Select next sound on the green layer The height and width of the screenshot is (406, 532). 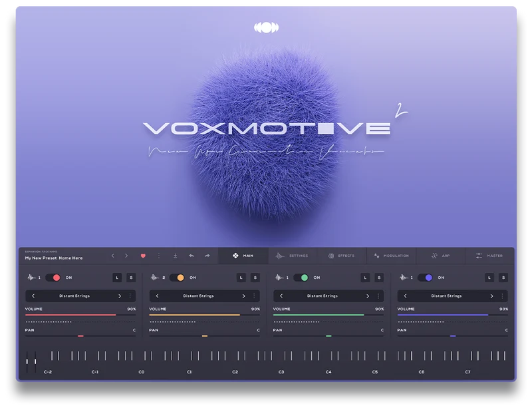click(x=368, y=296)
